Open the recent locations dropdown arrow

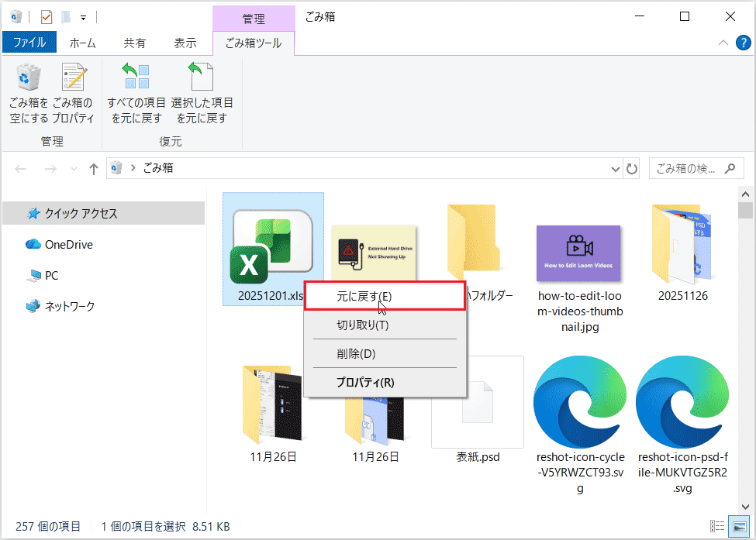tap(73, 168)
